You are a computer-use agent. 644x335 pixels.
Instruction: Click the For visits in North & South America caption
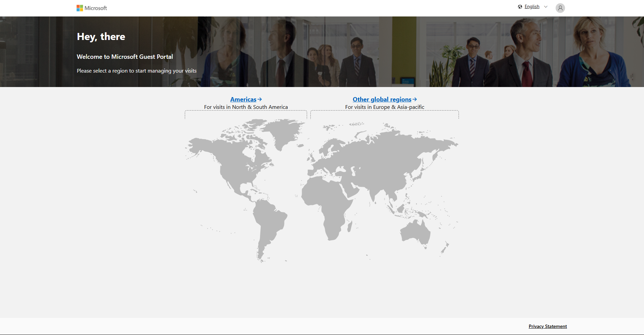(x=246, y=107)
